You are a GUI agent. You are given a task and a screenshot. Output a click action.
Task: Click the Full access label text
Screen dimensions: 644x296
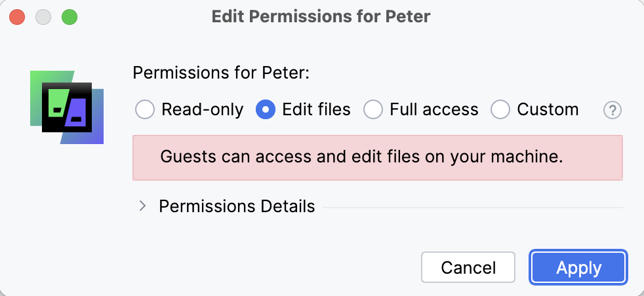point(433,109)
